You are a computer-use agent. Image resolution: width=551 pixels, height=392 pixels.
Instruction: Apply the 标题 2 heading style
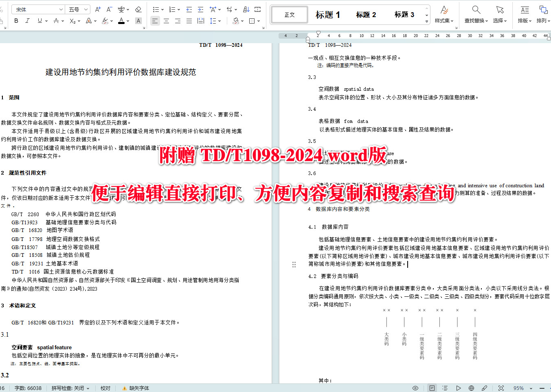coord(366,15)
